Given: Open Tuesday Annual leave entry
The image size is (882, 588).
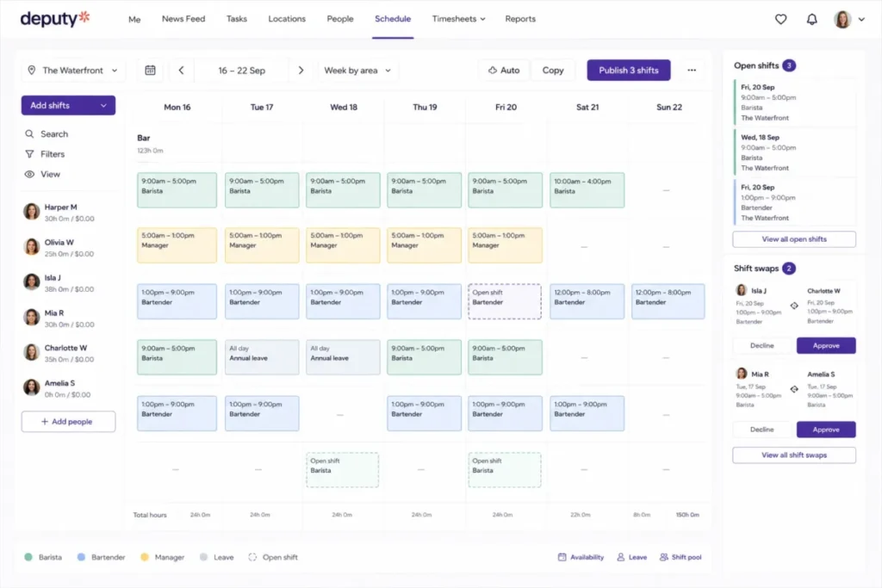Looking at the screenshot, I should 262,357.
